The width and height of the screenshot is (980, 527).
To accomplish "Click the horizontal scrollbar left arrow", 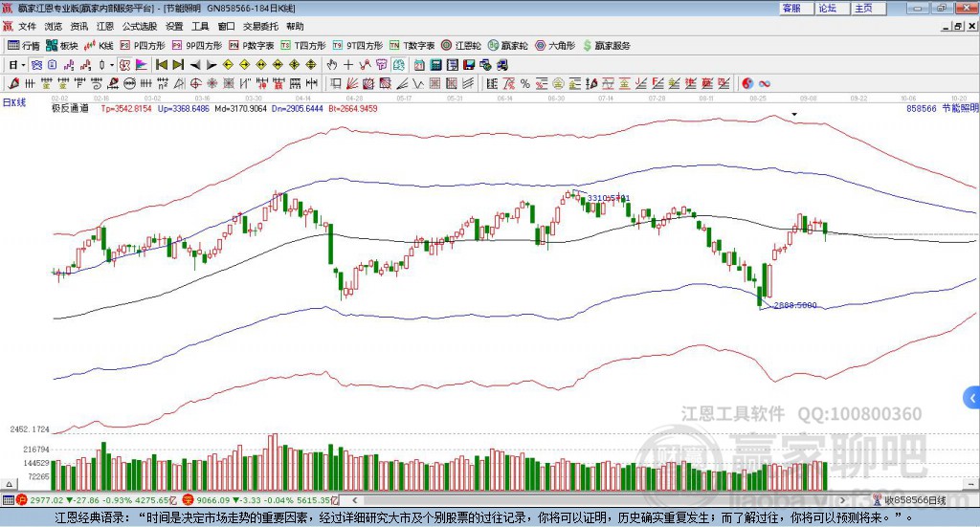I will coord(354,500).
